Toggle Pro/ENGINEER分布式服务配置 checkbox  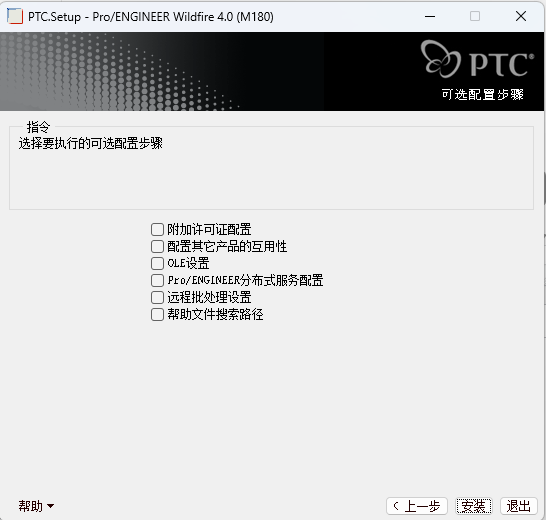pos(157,280)
